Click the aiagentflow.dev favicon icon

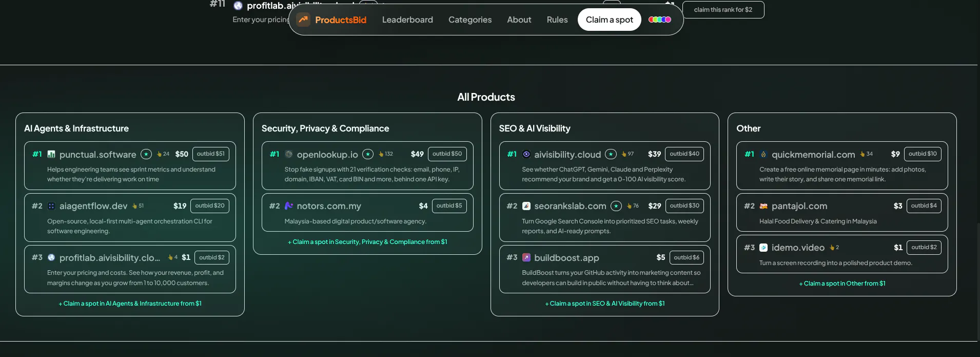(x=51, y=206)
